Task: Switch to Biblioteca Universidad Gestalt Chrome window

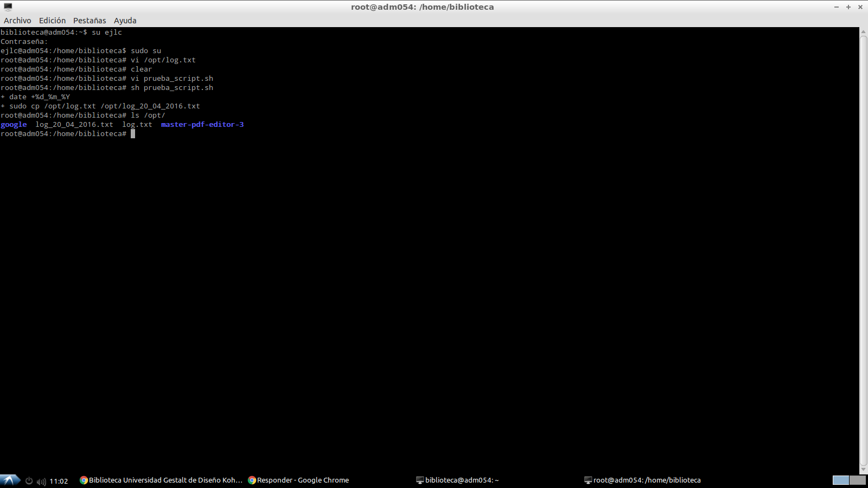Action: click(x=161, y=480)
